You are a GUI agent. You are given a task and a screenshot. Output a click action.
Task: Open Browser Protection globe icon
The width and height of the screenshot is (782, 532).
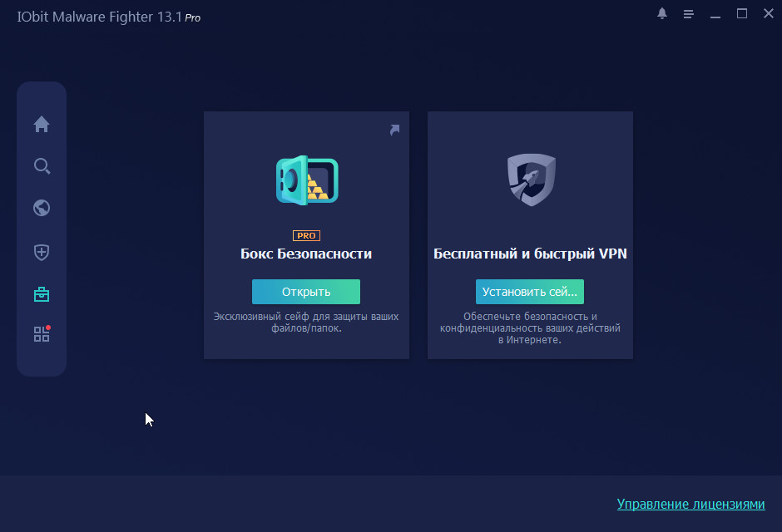click(x=42, y=208)
